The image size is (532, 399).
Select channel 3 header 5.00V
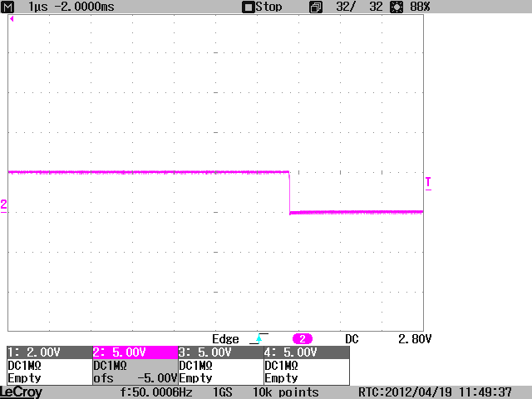coord(220,352)
